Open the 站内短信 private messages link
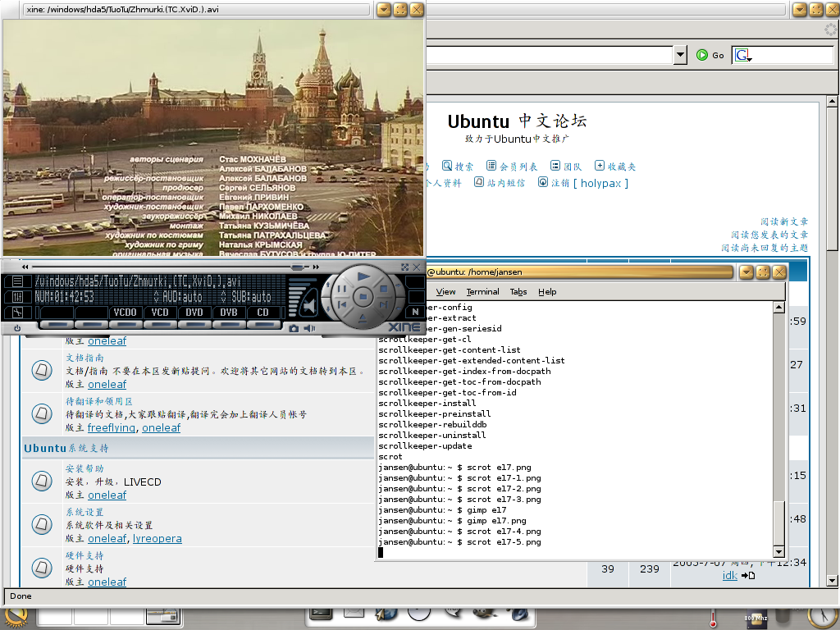Screen dimensions: 840x630 coord(500,183)
